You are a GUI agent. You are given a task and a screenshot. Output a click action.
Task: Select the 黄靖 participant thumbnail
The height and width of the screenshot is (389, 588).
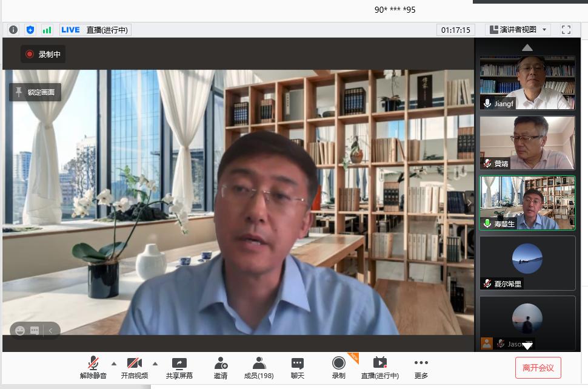(527, 143)
